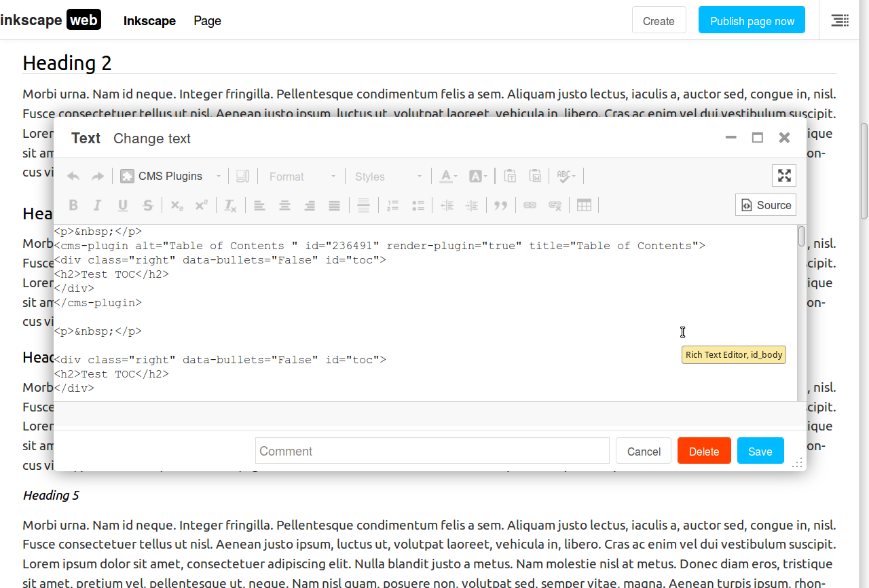Open the text color picker
Image resolution: width=869 pixels, height=588 pixels.
tap(447, 177)
